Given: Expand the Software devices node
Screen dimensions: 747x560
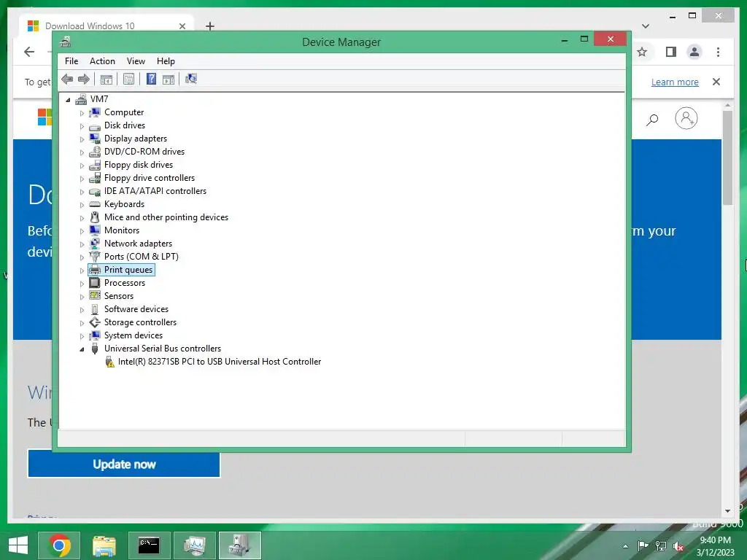Looking at the screenshot, I should 82,310.
